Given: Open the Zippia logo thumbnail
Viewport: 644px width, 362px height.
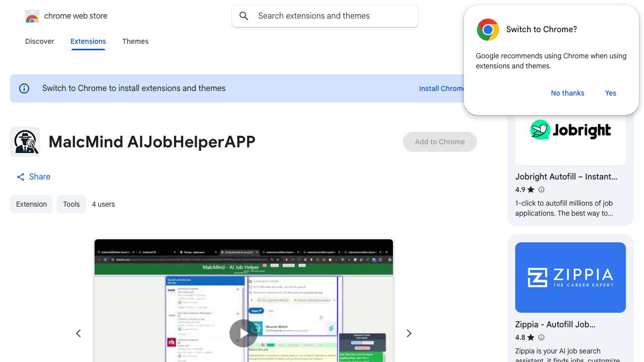Looking at the screenshot, I should click(x=571, y=278).
